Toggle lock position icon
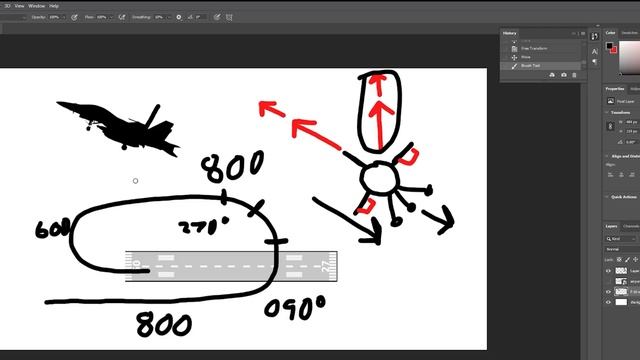The width and height of the screenshot is (640, 360). point(635,260)
